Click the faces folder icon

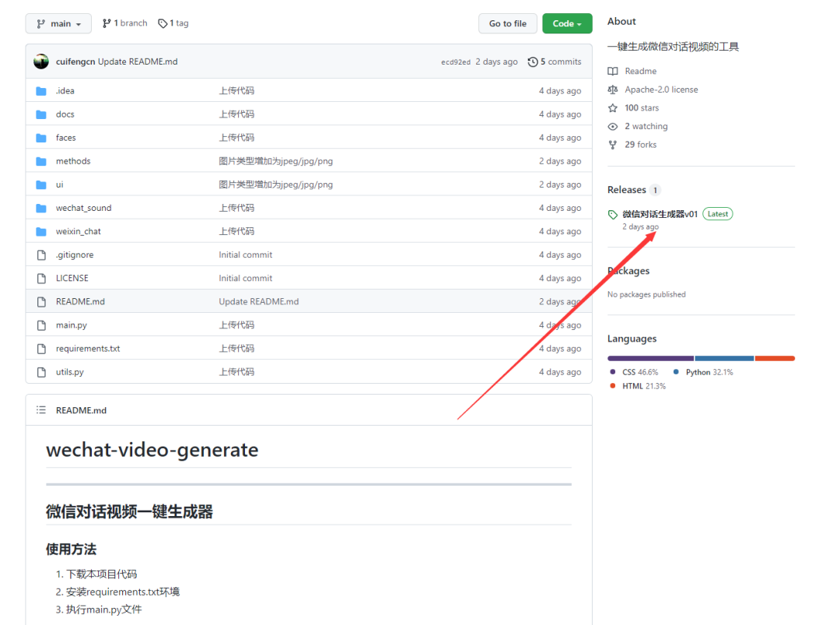point(41,138)
